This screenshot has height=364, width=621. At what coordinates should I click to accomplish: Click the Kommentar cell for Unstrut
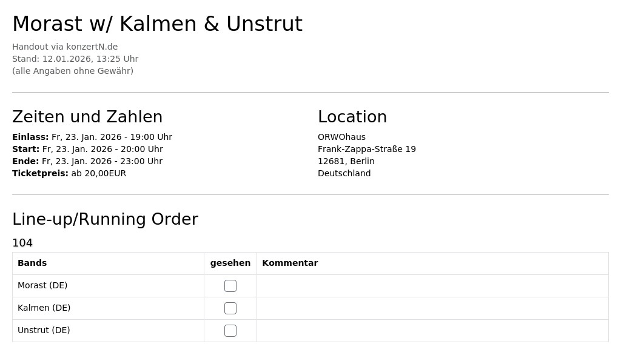pyautogui.click(x=432, y=331)
